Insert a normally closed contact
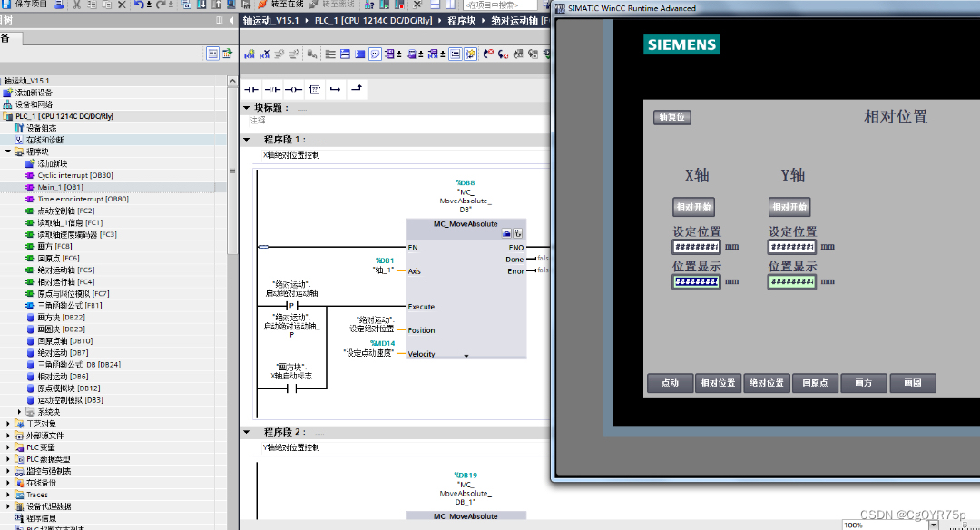980x530 pixels. tap(272, 89)
